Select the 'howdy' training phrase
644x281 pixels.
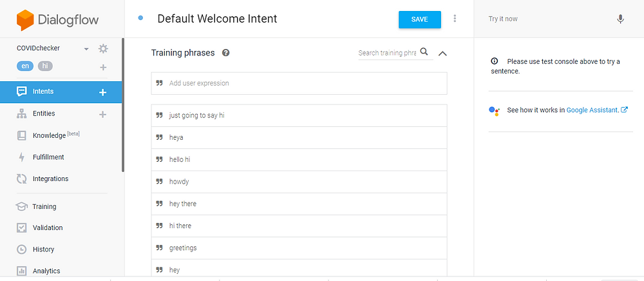299,182
